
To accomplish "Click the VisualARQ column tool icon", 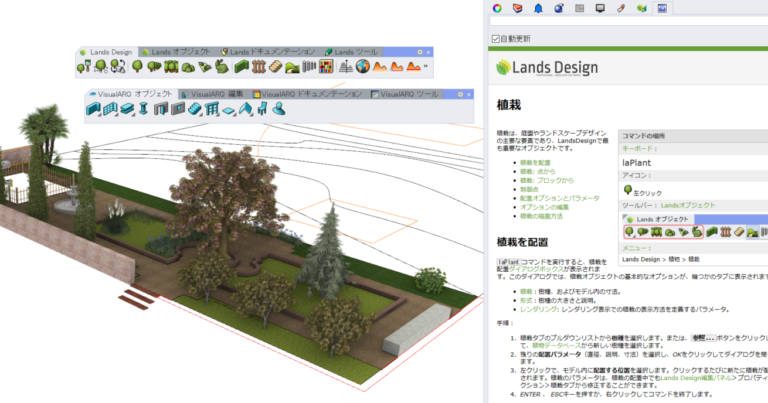I will [x=144, y=108].
